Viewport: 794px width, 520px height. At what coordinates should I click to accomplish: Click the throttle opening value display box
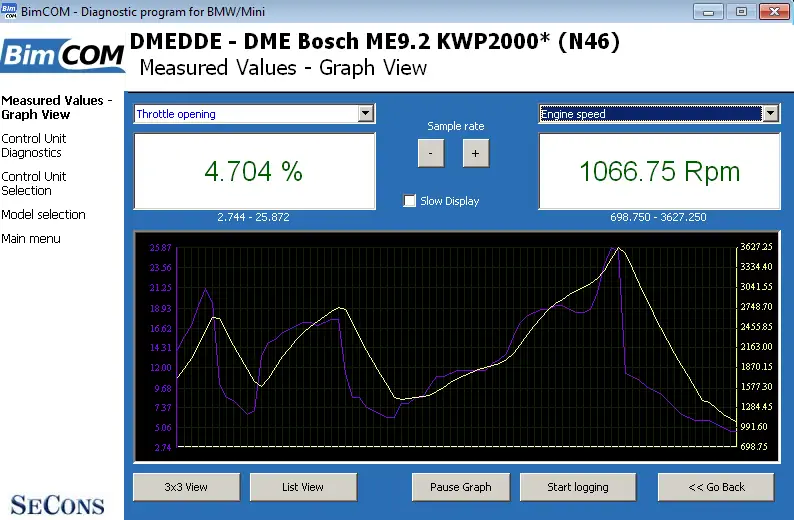(254, 171)
